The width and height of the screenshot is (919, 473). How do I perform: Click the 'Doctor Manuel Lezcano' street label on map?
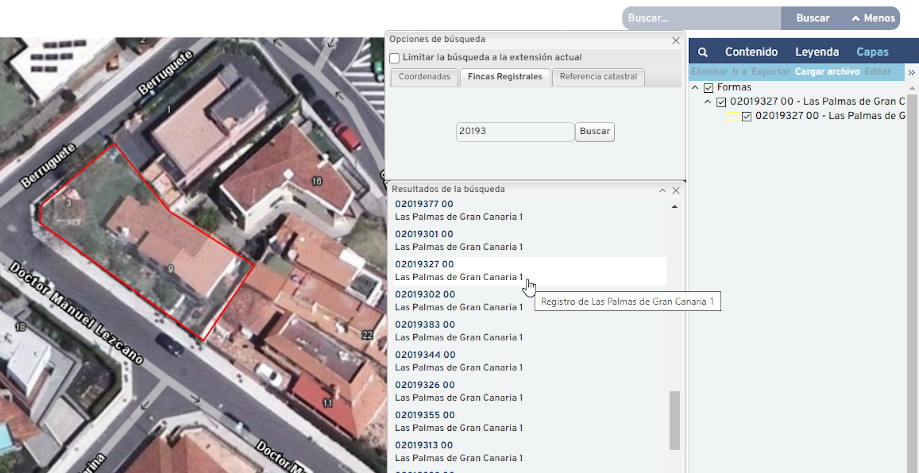pyautogui.click(x=76, y=312)
